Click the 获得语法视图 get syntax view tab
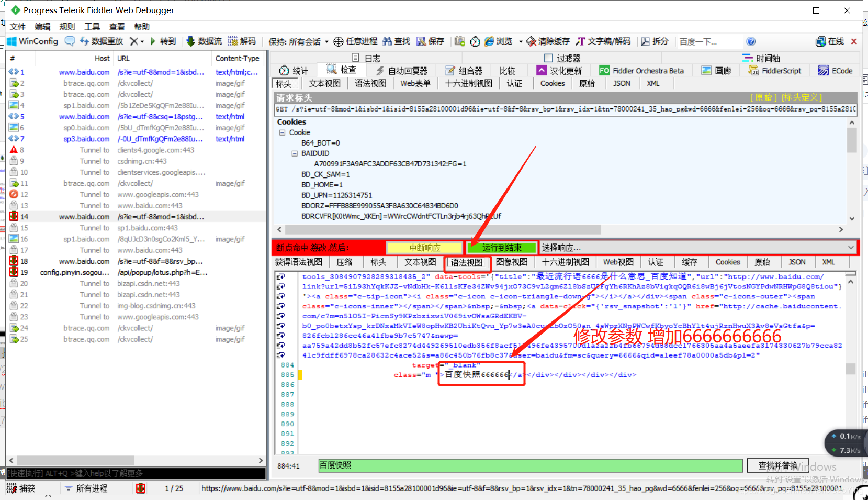 (299, 262)
